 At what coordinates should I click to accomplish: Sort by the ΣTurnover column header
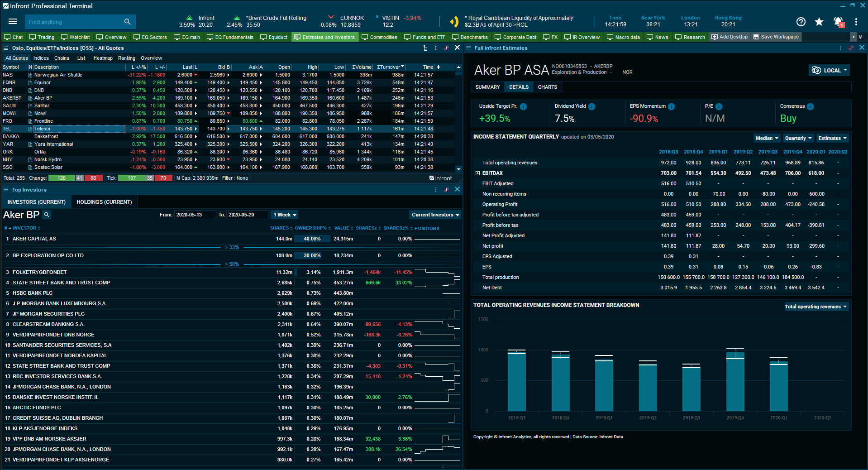pyautogui.click(x=390, y=67)
